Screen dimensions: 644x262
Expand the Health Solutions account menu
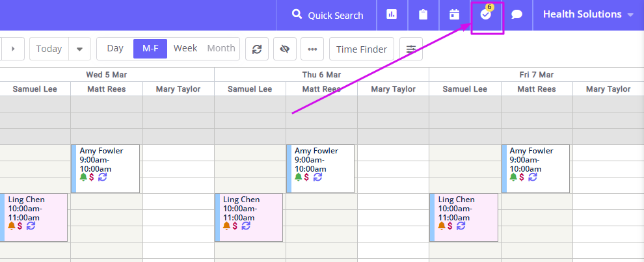(x=588, y=15)
